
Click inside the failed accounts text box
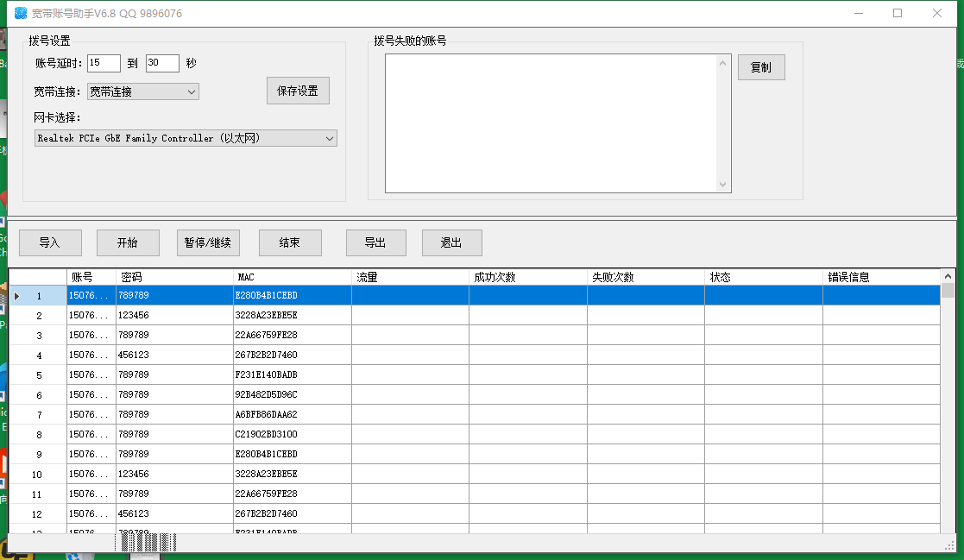click(551, 123)
